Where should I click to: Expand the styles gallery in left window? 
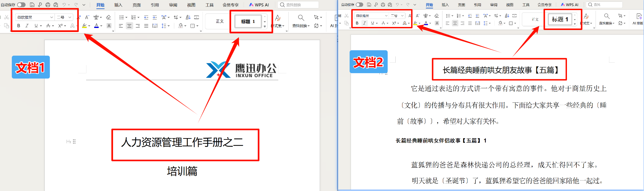click(265, 26)
